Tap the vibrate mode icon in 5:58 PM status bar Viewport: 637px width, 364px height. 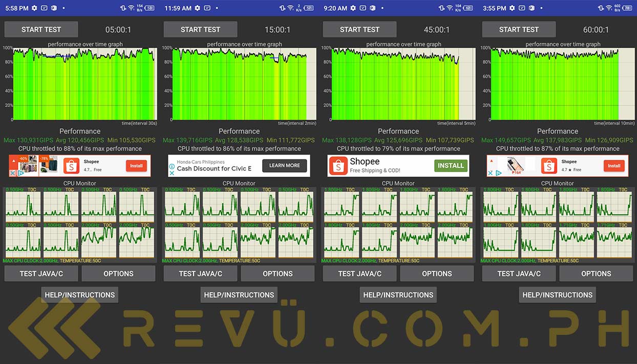[123, 8]
